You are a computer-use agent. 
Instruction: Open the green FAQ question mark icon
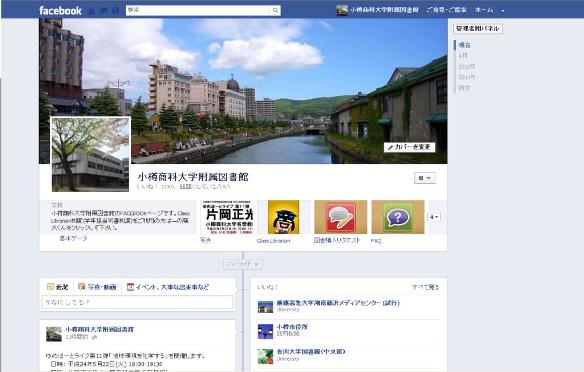click(x=398, y=217)
